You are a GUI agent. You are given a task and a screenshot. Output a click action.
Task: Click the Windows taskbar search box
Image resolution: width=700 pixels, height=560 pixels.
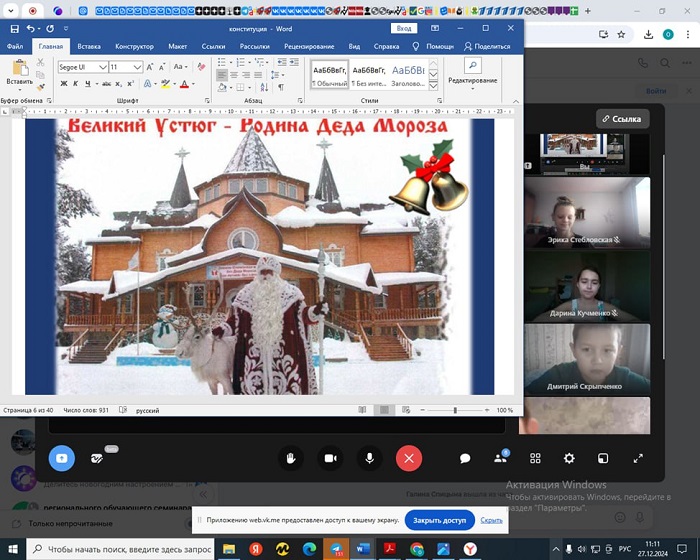tap(121, 549)
